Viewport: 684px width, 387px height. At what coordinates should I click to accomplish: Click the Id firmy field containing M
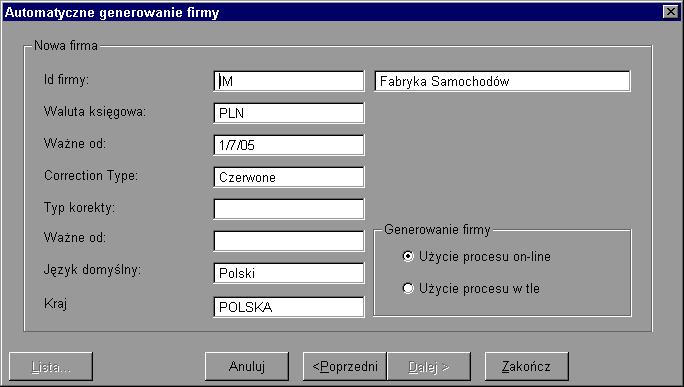click(x=289, y=81)
